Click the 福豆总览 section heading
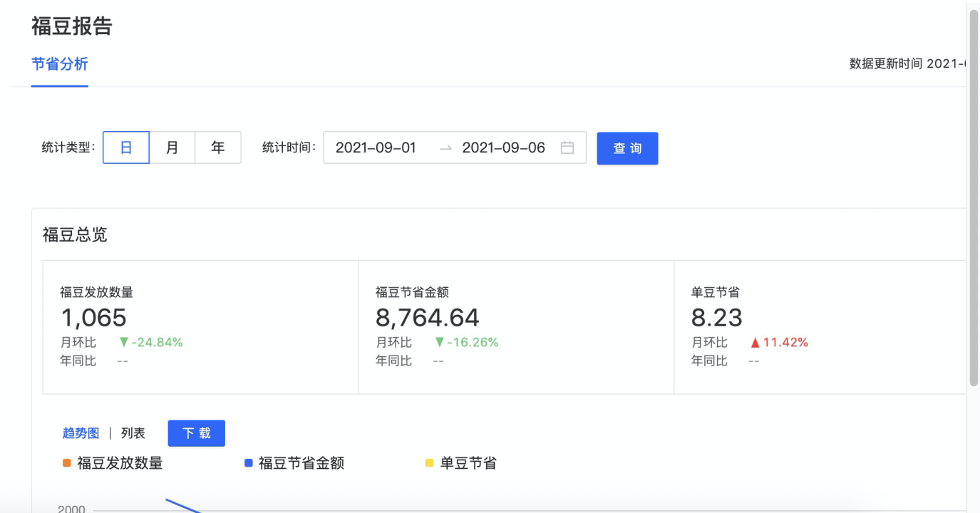 tap(75, 235)
